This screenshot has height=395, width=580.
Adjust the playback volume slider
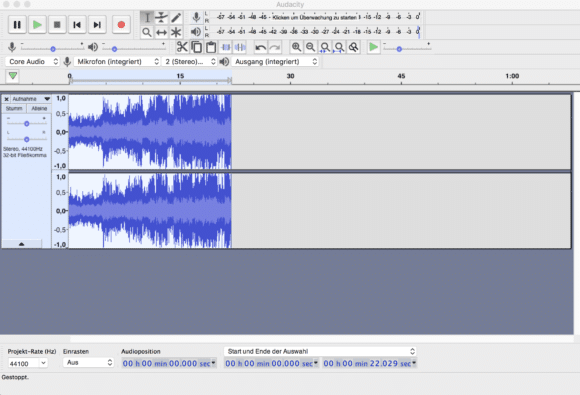click(134, 48)
